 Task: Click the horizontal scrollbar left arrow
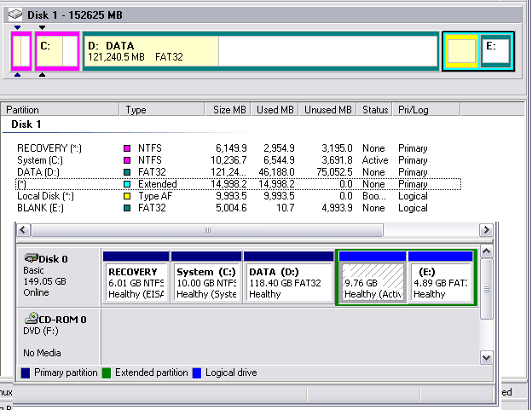[23, 230]
